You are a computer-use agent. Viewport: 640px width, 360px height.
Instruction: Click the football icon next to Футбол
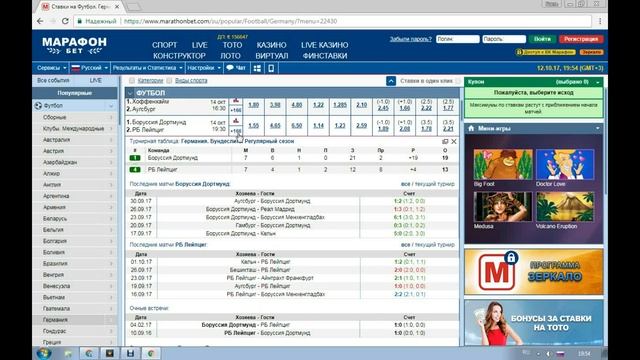[38, 106]
